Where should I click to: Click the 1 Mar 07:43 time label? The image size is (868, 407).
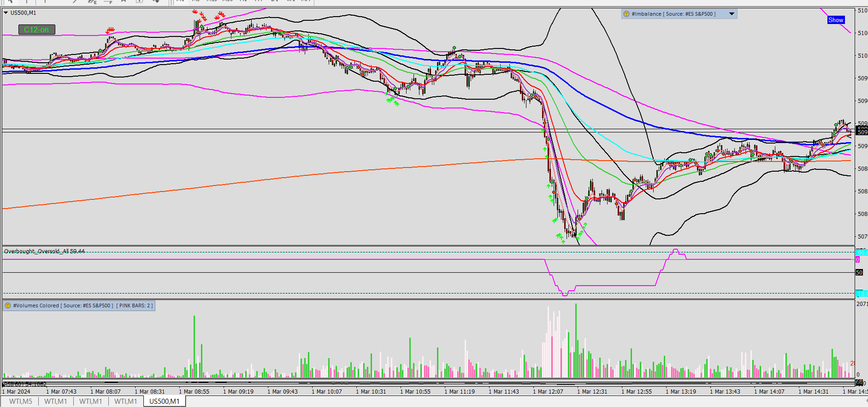[61, 391]
